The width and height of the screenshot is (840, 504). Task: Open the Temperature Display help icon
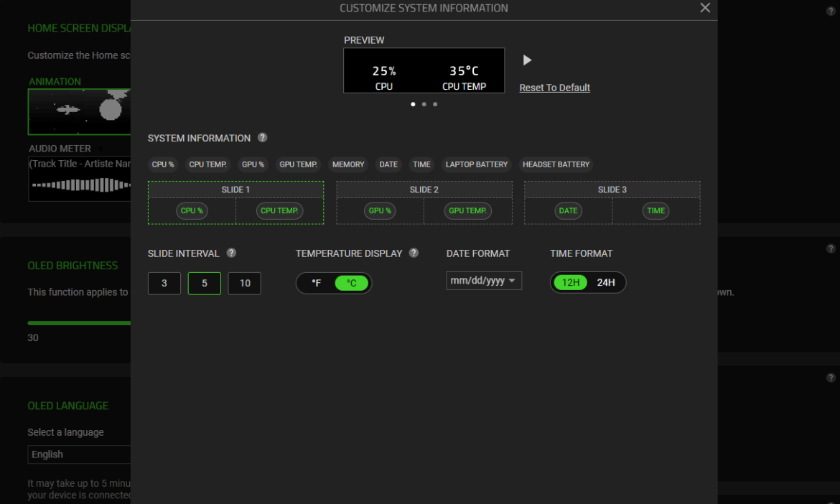(x=414, y=253)
